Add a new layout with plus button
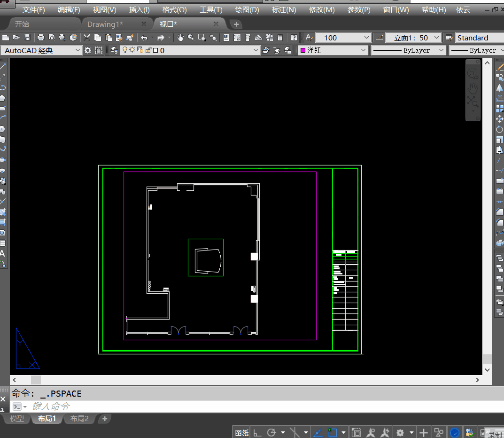Image resolution: width=504 pixels, height=438 pixels. (x=104, y=419)
